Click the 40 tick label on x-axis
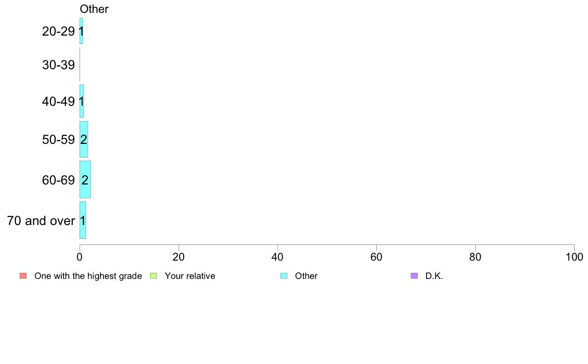The width and height of the screenshot is (588, 364). 278,257
